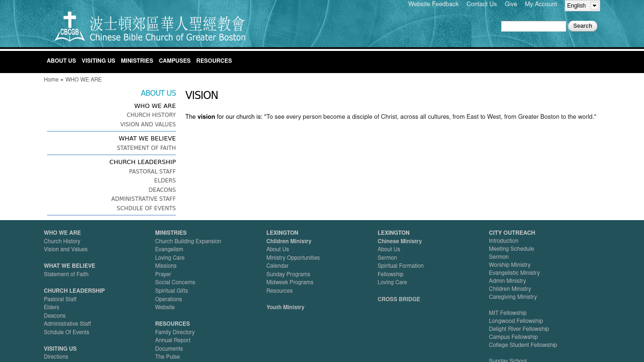Open CROSS BRIDGE link

(x=399, y=299)
